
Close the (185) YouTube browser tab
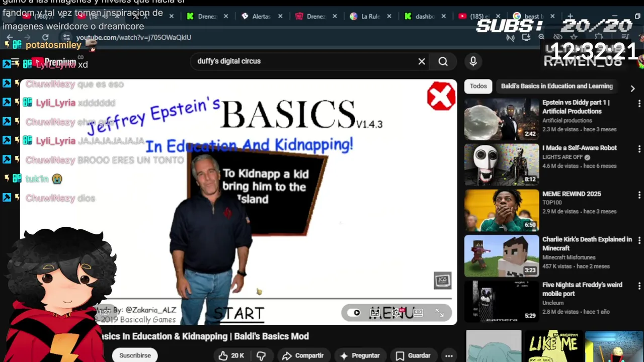coord(498,16)
